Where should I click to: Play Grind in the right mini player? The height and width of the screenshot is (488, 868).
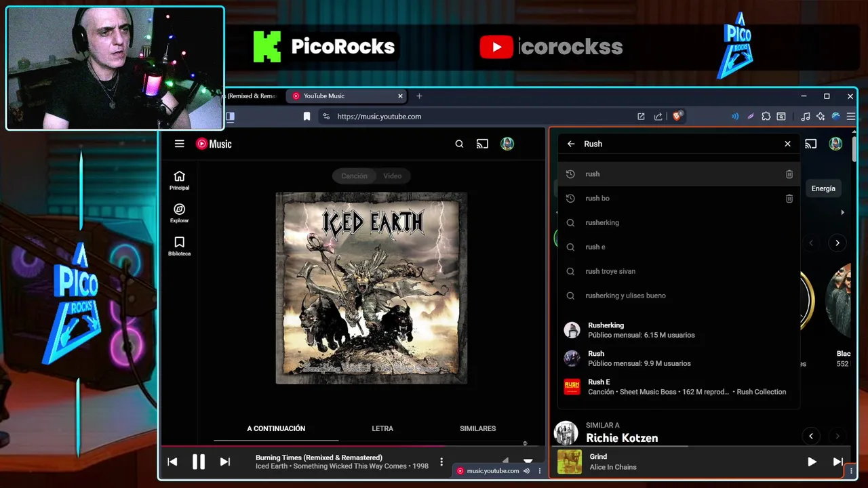pyautogui.click(x=812, y=462)
